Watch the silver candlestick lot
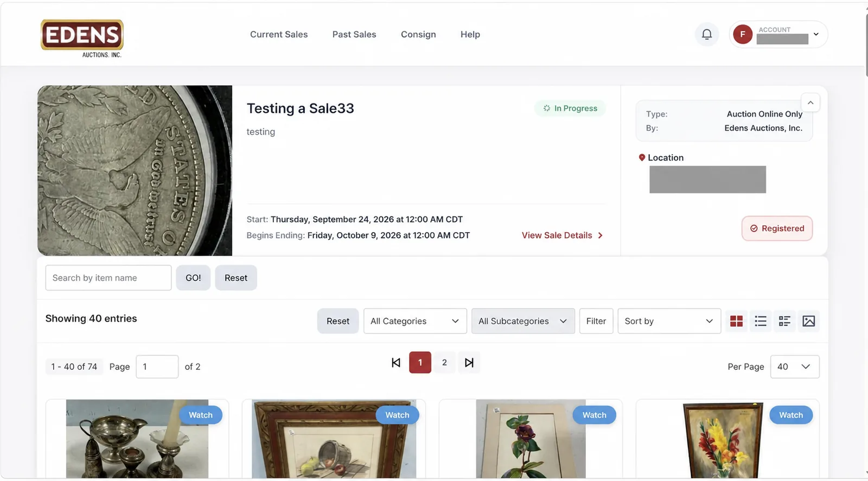 pyautogui.click(x=201, y=415)
